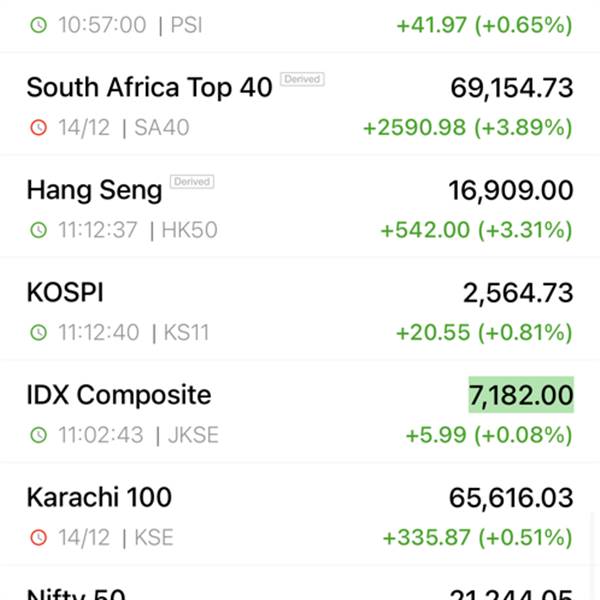The image size is (600, 600).
Task: Open the South Africa Top 40 index
Action: 300,104
